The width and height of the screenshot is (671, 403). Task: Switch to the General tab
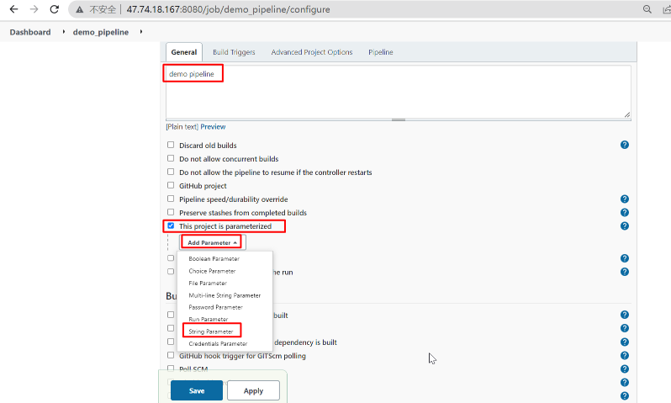[184, 52]
